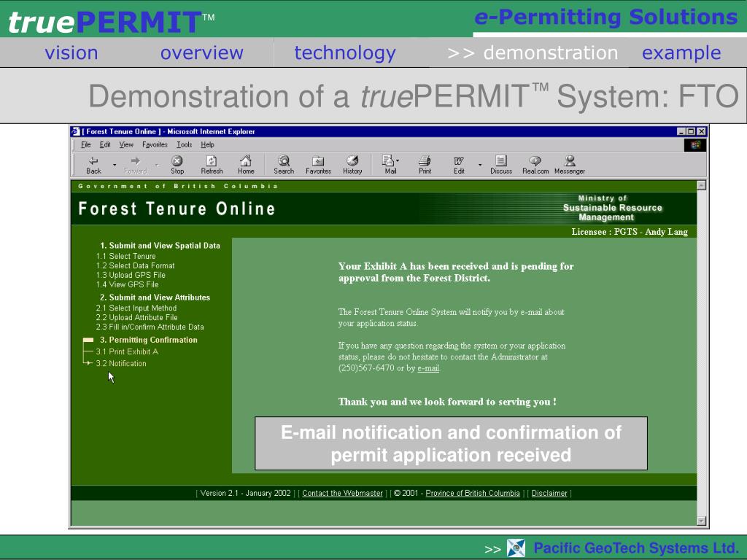
Task: Click the greyed Forward toolbar button
Action: coord(135,165)
